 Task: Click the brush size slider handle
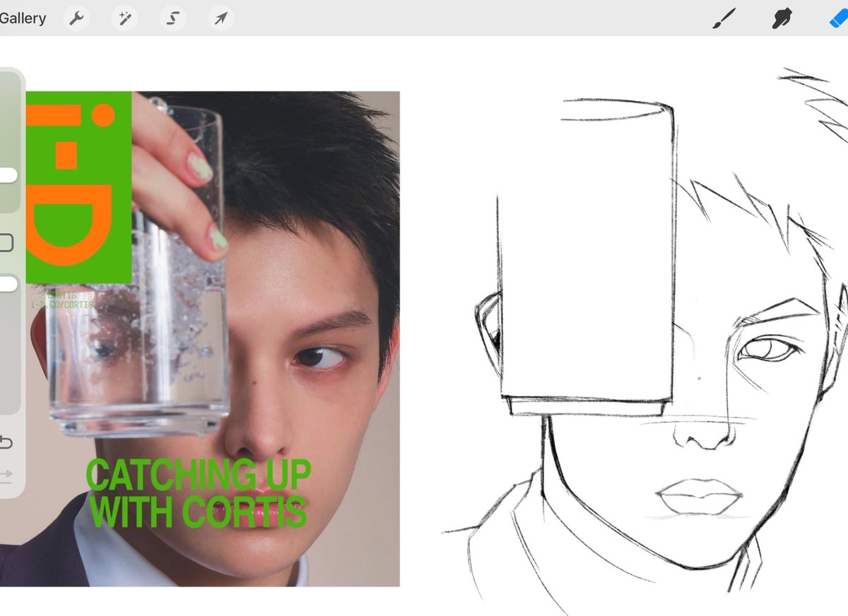[8, 175]
